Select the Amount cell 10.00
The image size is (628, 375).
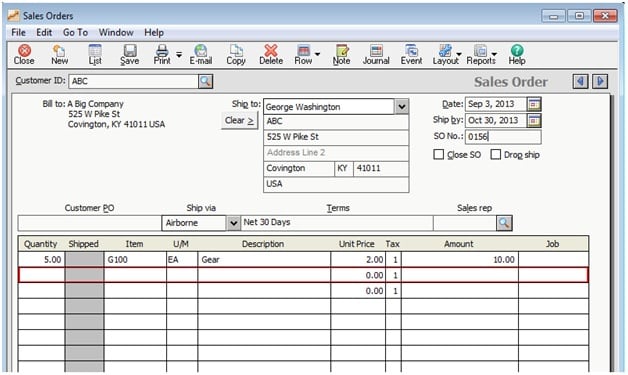pyautogui.click(x=460, y=260)
